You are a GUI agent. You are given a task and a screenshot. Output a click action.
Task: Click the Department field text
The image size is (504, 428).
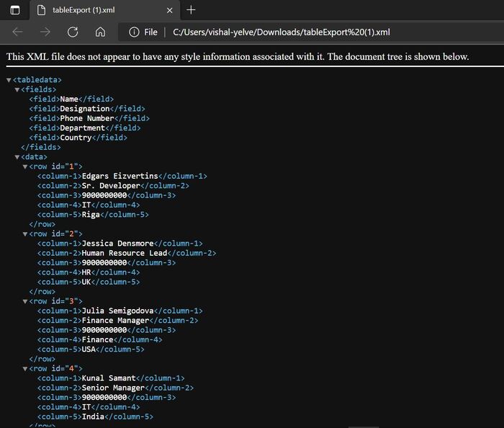83,128
